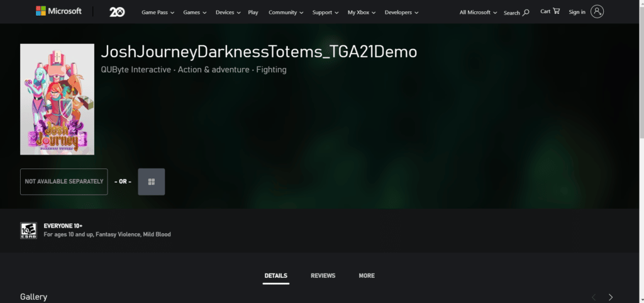The height and width of the screenshot is (303, 644).
Task: Open the All Microsoft dropdown
Action: pyautogui.click(x=478, y=13)
